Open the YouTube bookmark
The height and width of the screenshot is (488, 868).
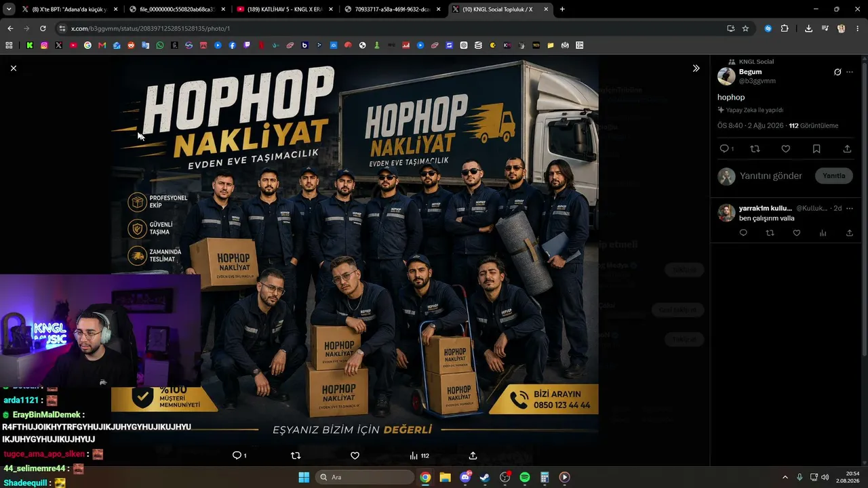pyautogui.click(x=73, y=45)
